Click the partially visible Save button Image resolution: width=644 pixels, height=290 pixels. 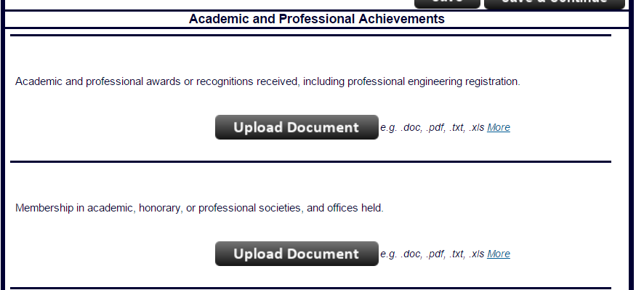click(x=447, y=4)
